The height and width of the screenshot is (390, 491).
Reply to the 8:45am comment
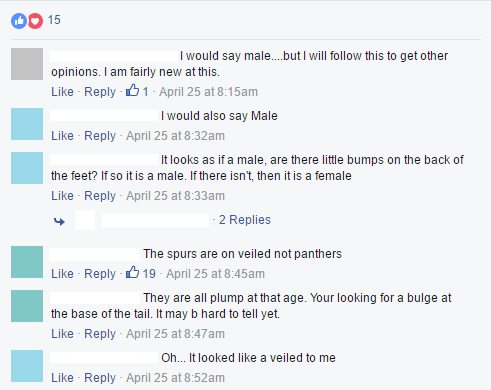click(x=100, y=274)
